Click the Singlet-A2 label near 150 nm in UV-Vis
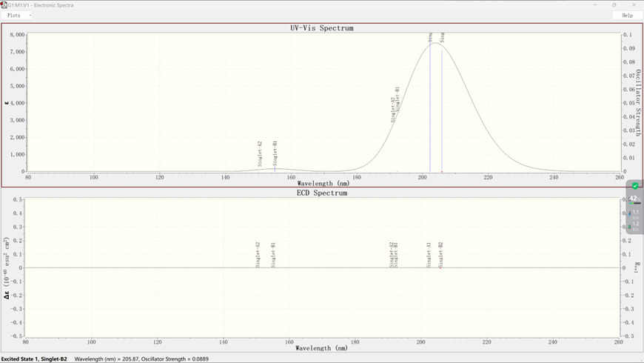Screen dimensions: 644x363 [x=260, y=154]
